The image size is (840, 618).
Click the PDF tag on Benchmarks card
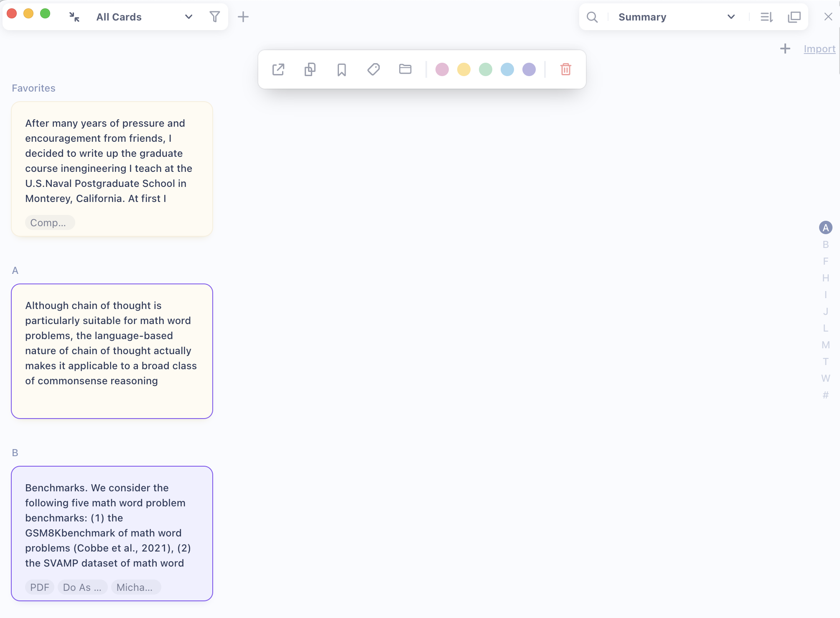pyautogui.click(x=40, y=587)
